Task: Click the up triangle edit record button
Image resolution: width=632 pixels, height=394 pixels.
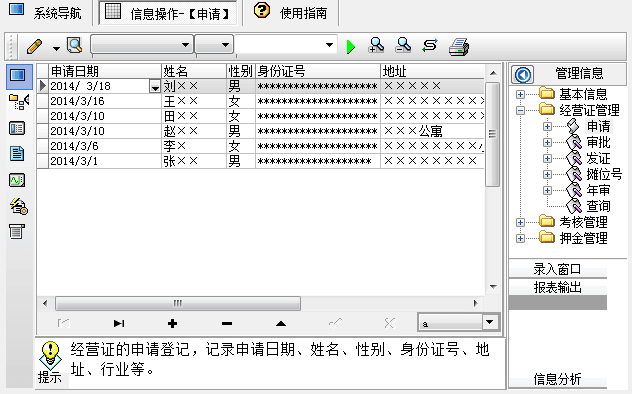Action: (x=281, y=323)
